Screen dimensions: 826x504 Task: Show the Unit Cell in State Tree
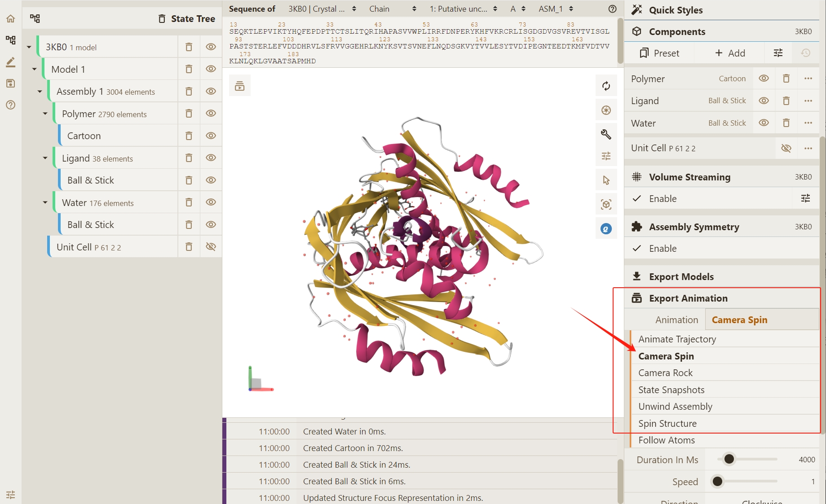211,247
